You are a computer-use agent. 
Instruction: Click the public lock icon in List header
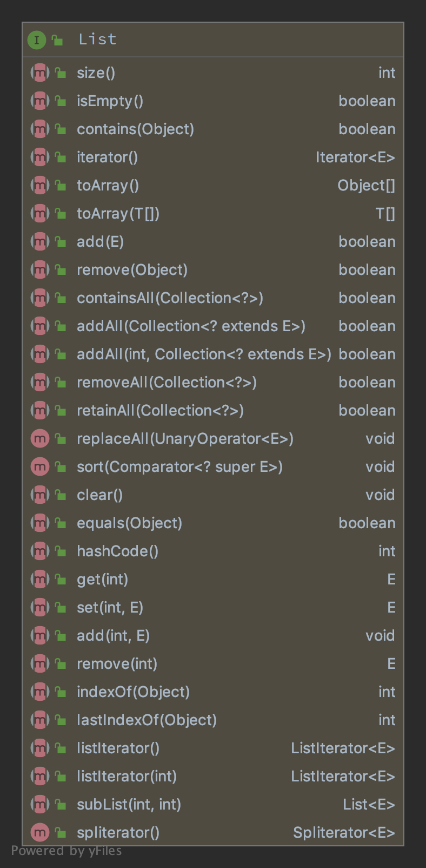pos(57,40)
